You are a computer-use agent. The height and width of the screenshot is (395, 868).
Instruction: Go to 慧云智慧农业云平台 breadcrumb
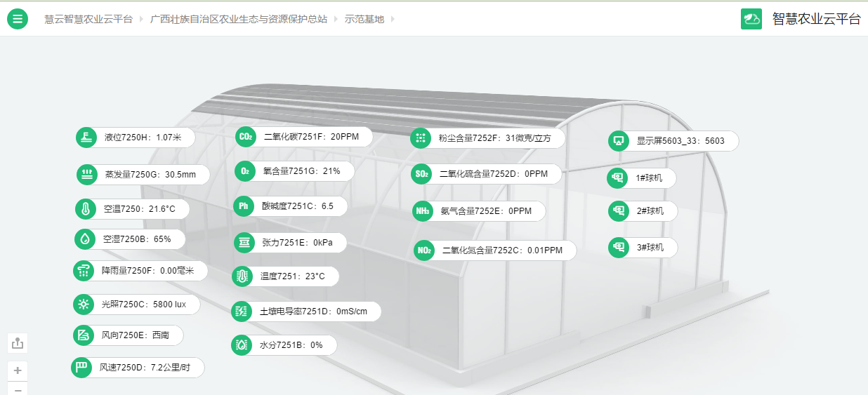(x=88, y=19)
